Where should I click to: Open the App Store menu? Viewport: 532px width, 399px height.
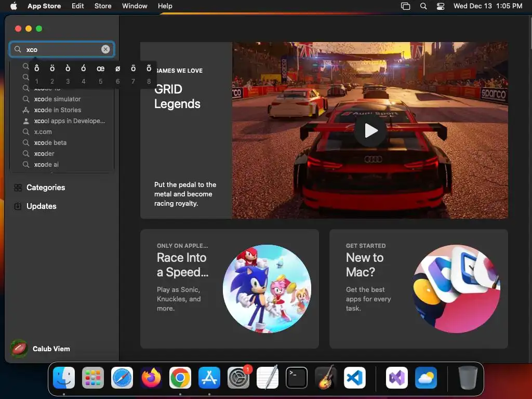(44, 6)
